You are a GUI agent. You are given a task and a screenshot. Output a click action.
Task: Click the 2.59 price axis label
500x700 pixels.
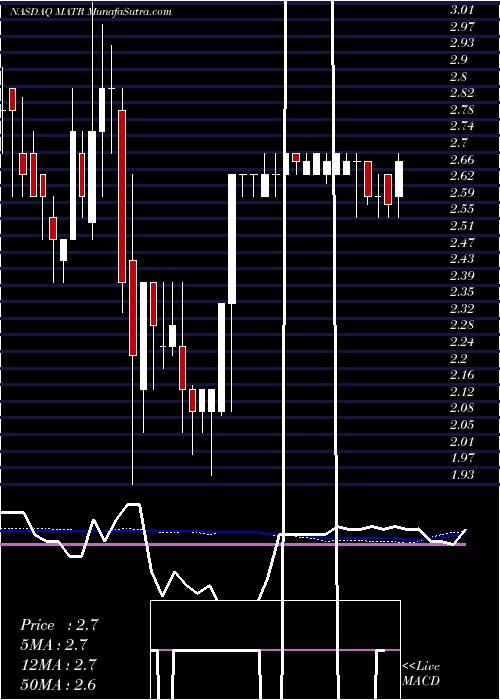(x=462, y=193)
